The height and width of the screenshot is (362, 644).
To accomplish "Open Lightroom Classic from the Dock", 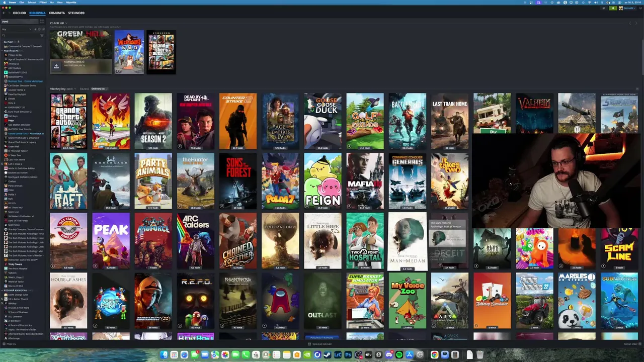I will coord(338,355).
